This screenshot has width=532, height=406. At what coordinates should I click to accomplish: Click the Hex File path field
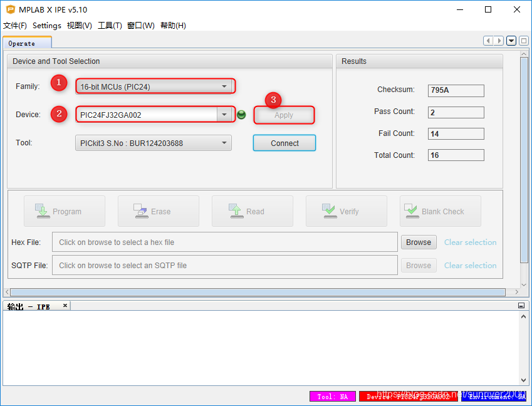(x=225, y=242)
